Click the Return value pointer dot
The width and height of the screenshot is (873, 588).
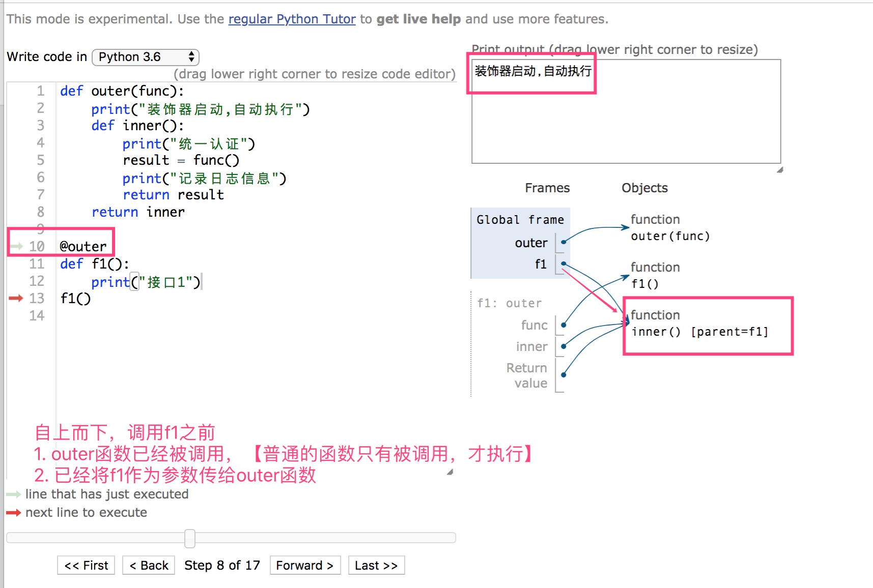(564, 375)
